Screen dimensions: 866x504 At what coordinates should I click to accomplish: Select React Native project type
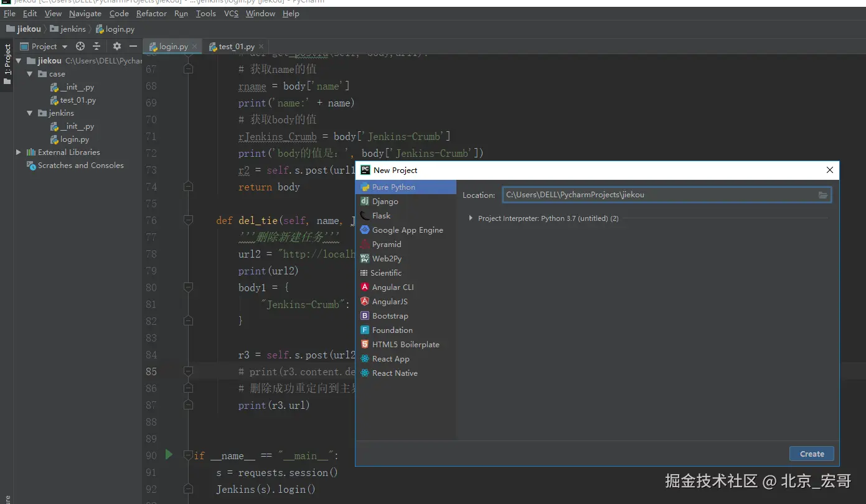406,373
